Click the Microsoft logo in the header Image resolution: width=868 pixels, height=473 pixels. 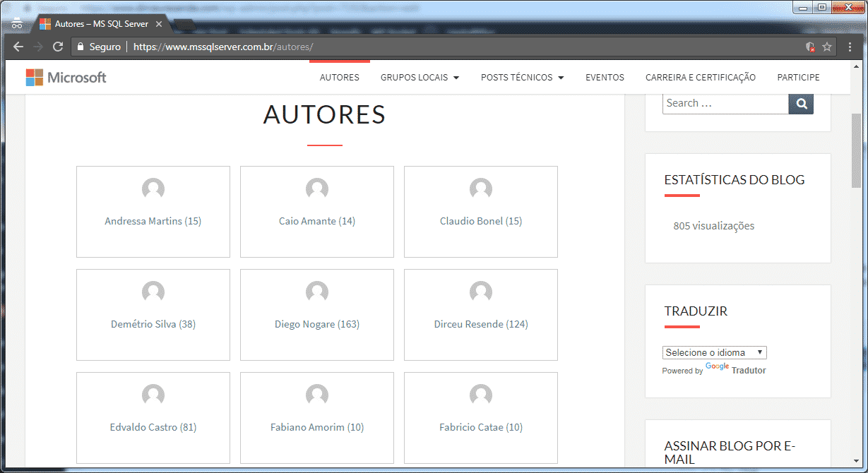point(66,78)
